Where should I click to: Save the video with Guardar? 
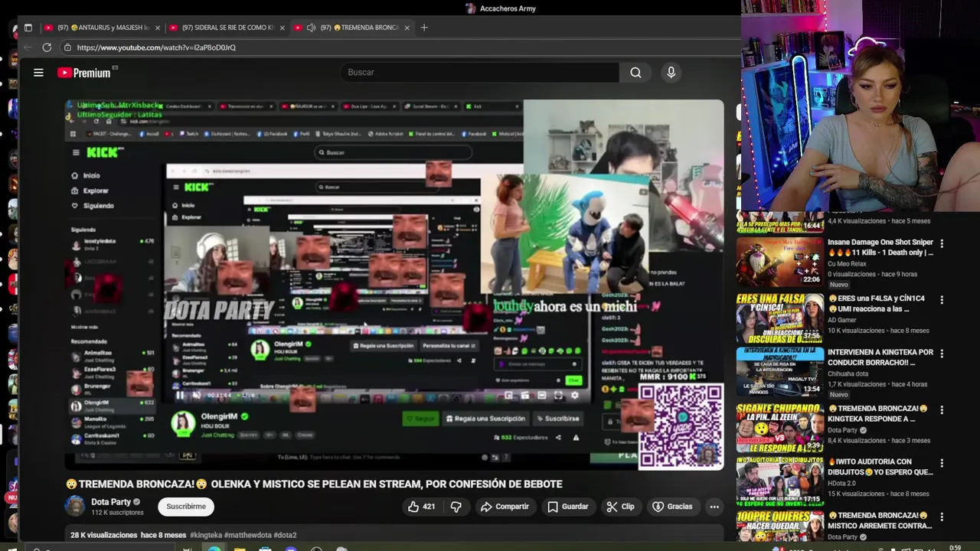(x=568, y=507)
